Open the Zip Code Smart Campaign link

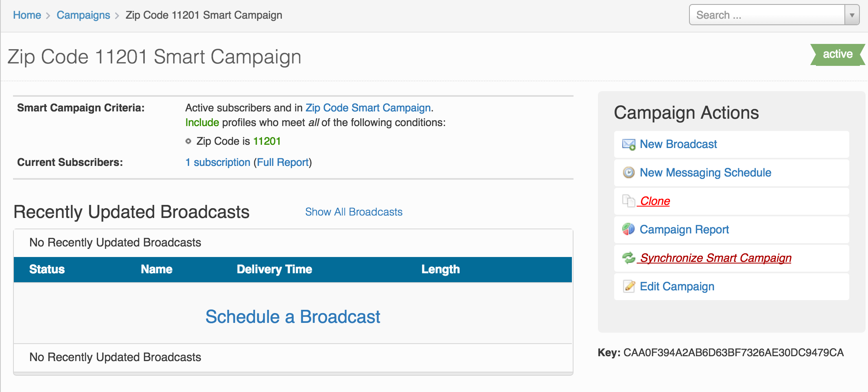tap(368, 108)
